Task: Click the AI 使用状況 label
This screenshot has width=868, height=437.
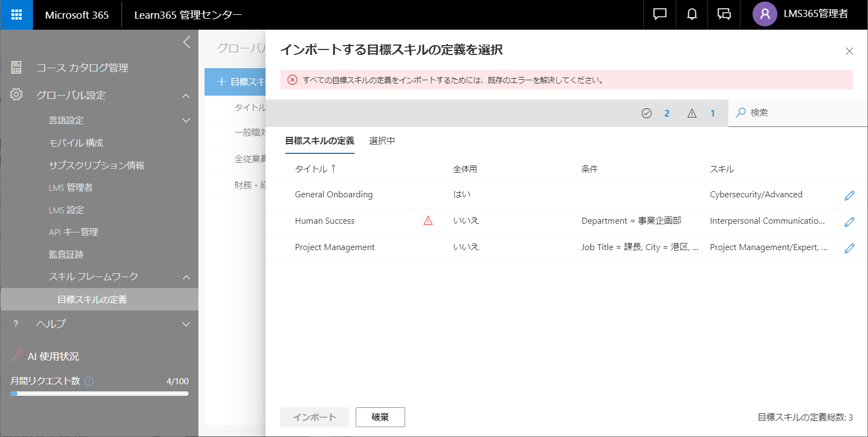Action: click(x=53, y=356)
